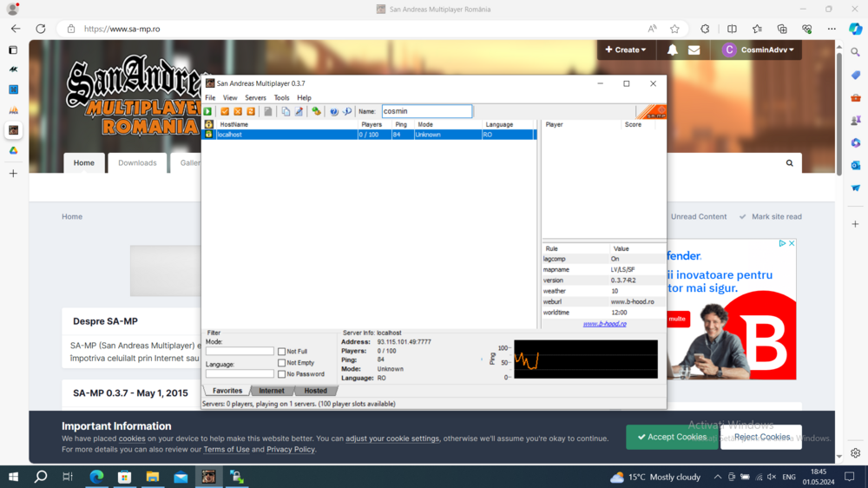Viewport: 868px width, 488px height.
Task: Open the Create dropdown on the site
Action: point(626,49)
